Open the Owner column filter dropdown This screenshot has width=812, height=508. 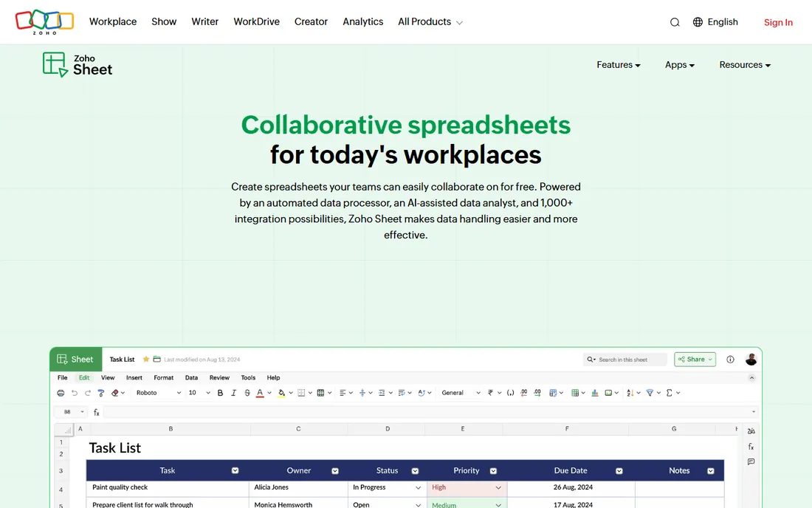pyautogui.click(x=335, y=471)
